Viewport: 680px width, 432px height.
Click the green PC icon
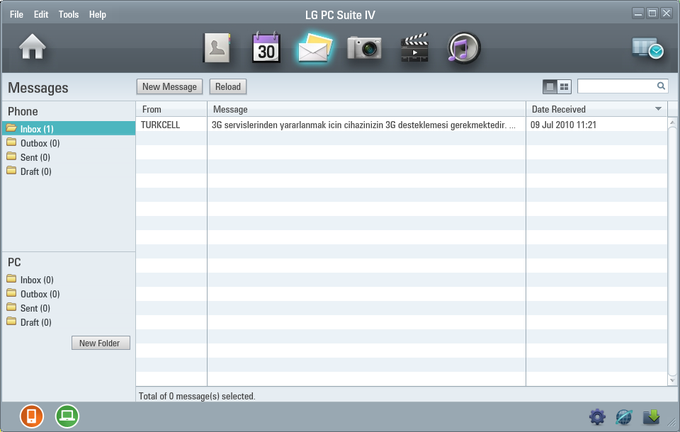tap(67, 416)
